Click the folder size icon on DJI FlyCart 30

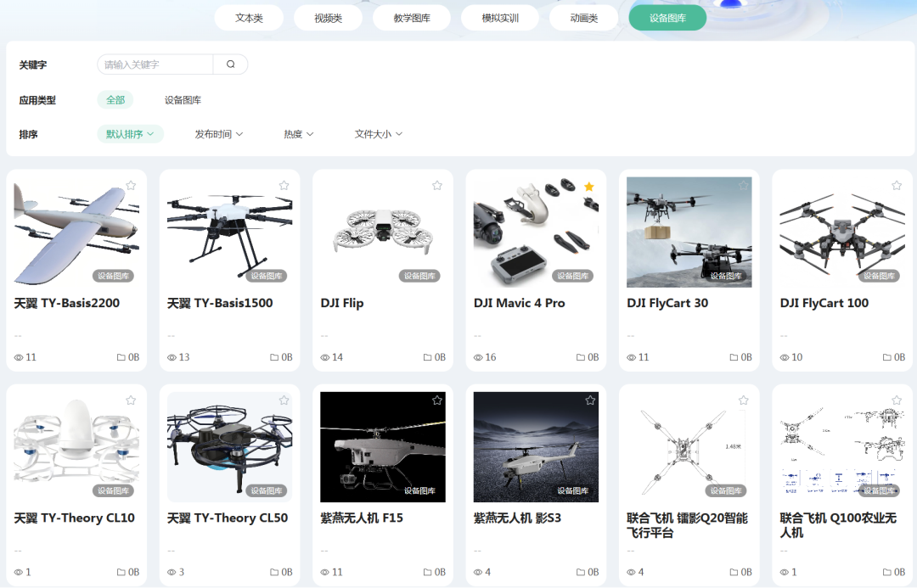[734, 358]
